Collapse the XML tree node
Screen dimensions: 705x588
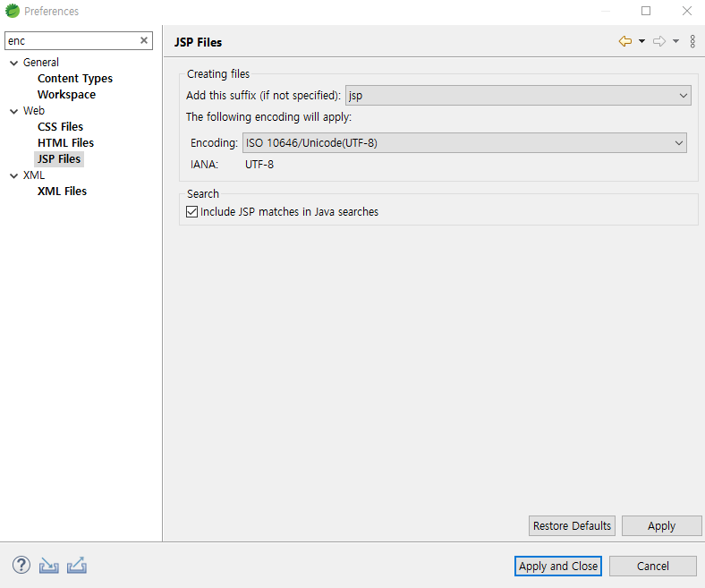[14, 176]
